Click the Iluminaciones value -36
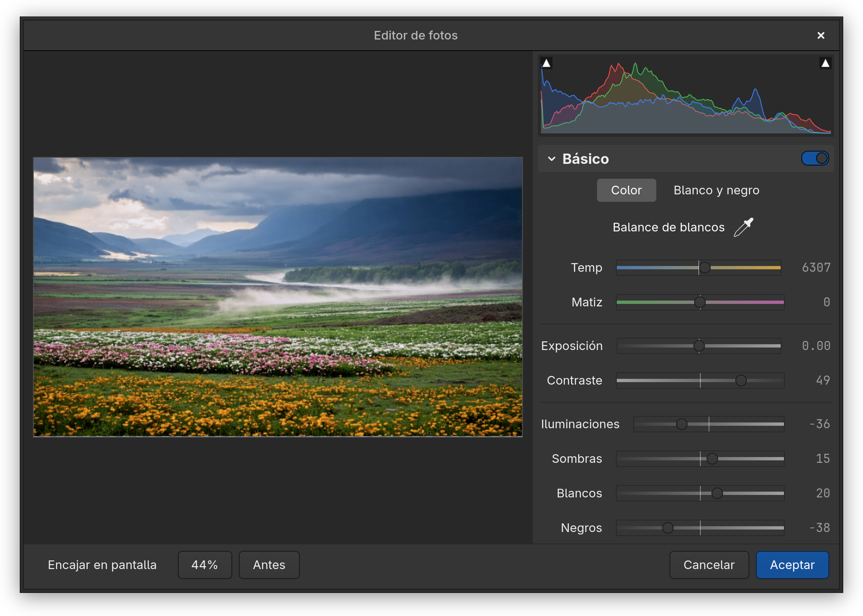 pyautogui.click(x=820, y=424)
